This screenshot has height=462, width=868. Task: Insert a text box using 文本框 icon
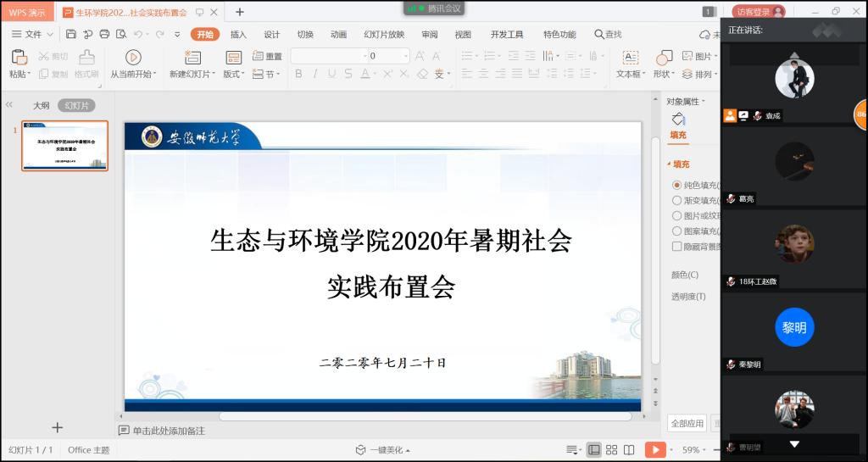tap(630, 57)
